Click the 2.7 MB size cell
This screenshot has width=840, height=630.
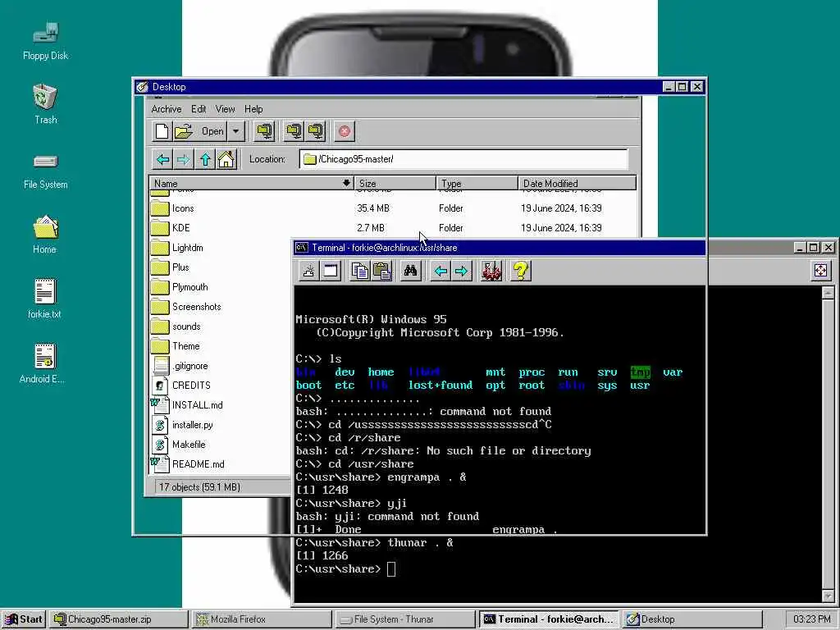tap(371, 228)
